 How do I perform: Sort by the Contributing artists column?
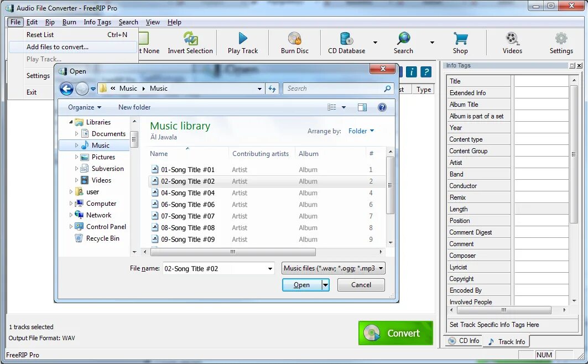(262, 154)
